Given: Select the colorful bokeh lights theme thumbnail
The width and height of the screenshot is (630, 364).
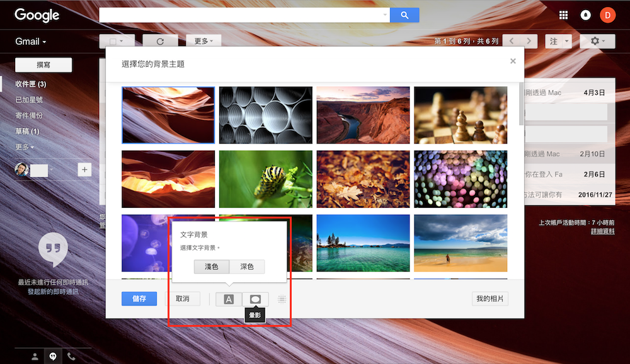Looking at the screenshot, I should coord(461,179).
